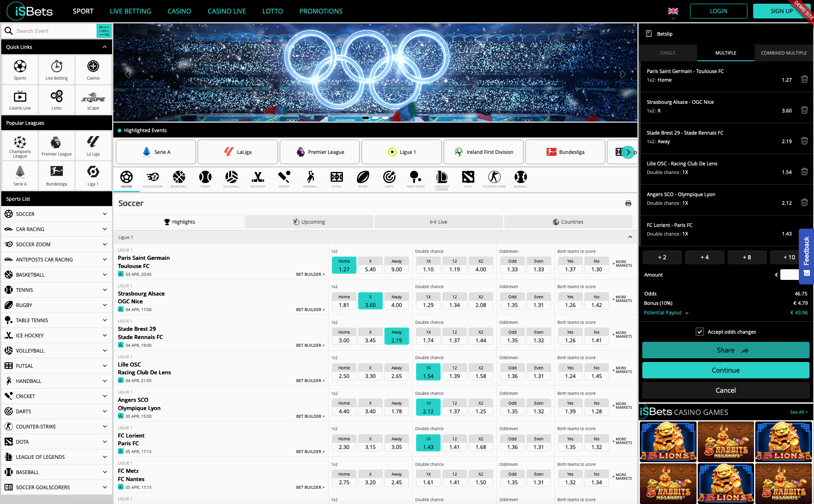The height and width of the screenshot is (504, 814).
Task: Open the language selector flag dropdown
Action: click(673, 12)
